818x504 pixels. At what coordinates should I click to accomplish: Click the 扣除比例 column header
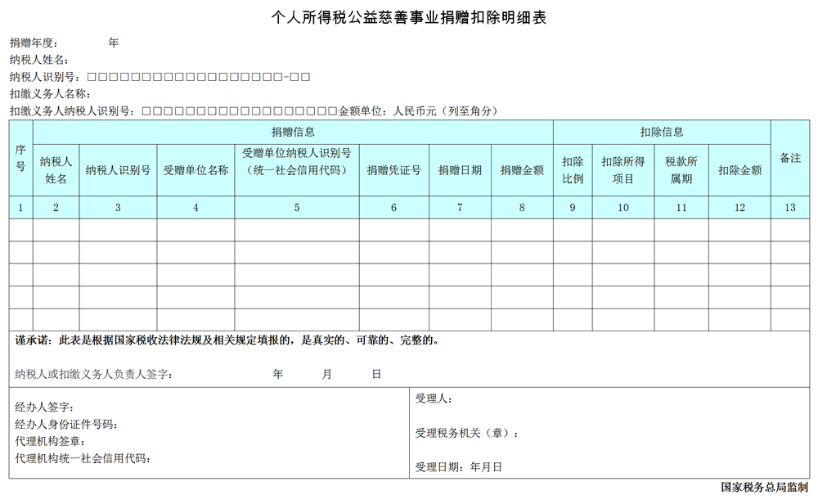(x=573, y=170)
